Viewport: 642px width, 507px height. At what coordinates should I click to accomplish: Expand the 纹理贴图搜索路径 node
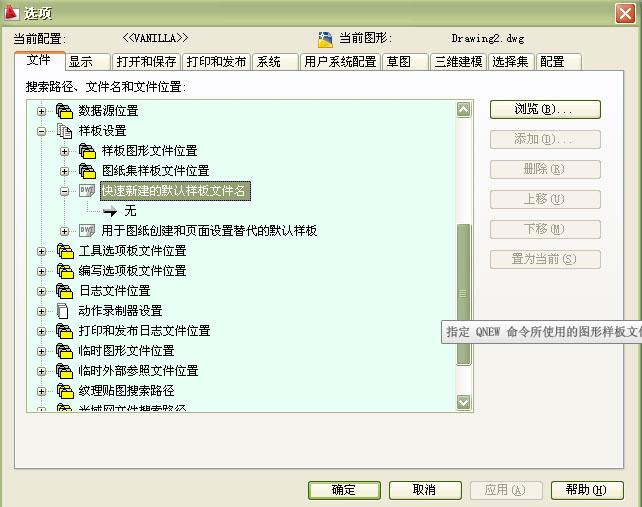(x=41, y=391)
